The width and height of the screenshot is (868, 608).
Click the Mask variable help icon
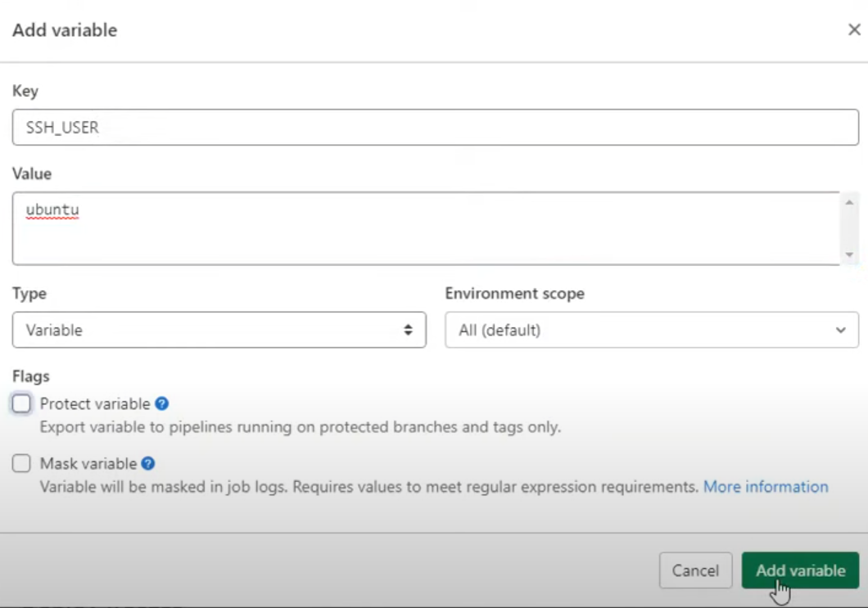[x=148, y=464]
